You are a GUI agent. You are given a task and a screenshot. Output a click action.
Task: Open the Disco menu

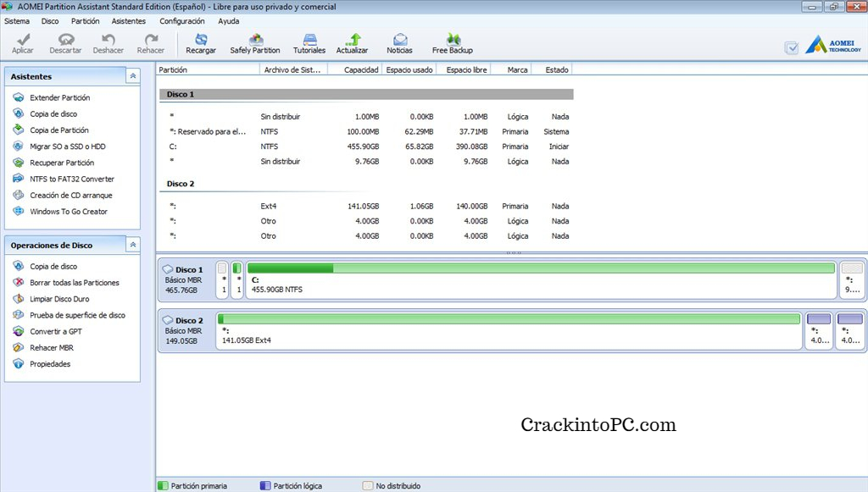point(50,21)
